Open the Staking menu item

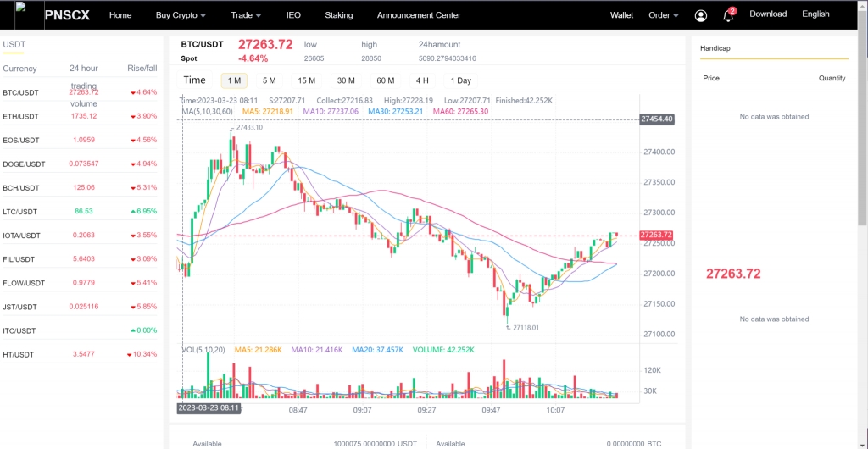(x=339, y=15)
